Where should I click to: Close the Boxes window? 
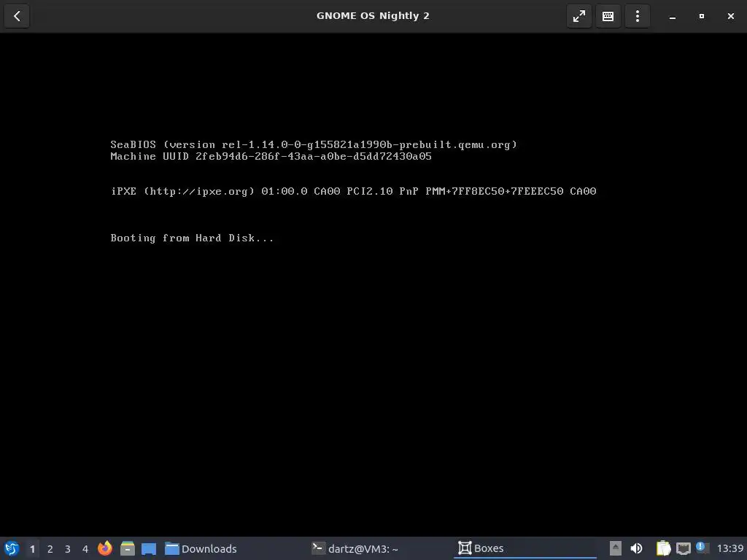point(731,16)
